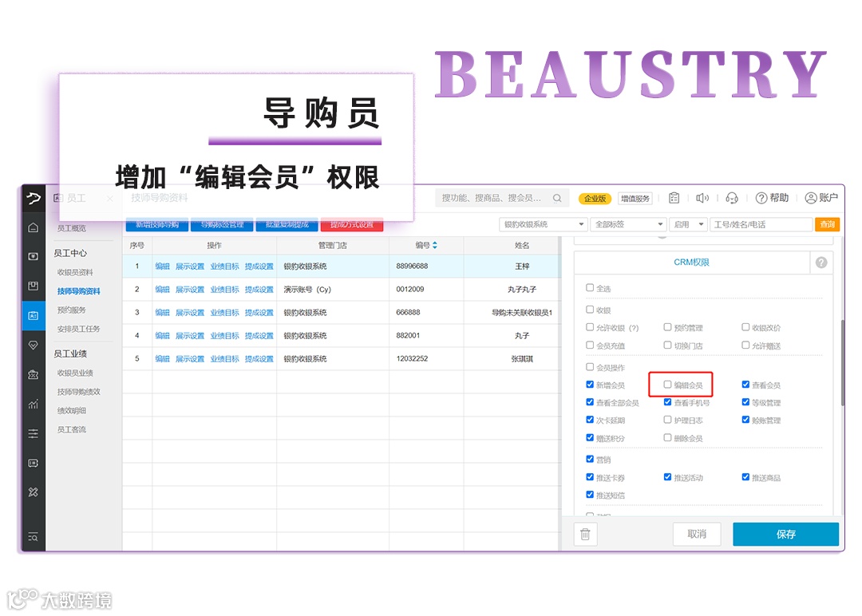Open the chart reports icon in sidebar
The image size is (862, 616).
[x=33, y=405]
